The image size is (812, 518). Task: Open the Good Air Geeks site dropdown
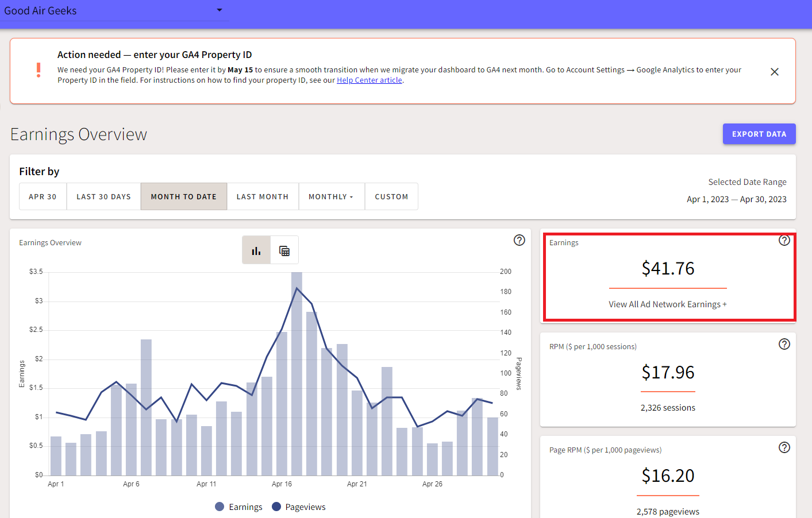coord(114,10)
